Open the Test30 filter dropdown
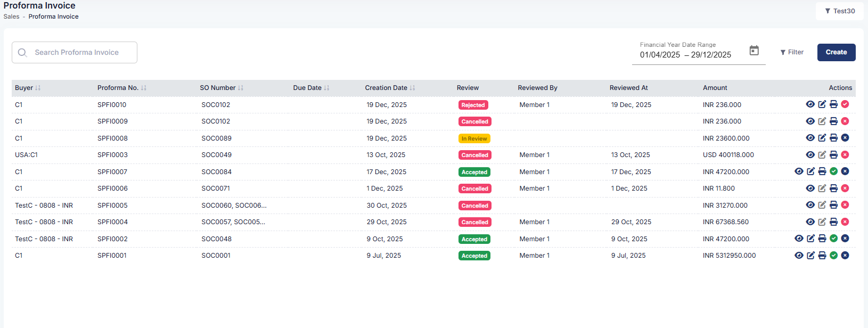The image size is (868, 328). pyautogui.click(x=840, y=11)
